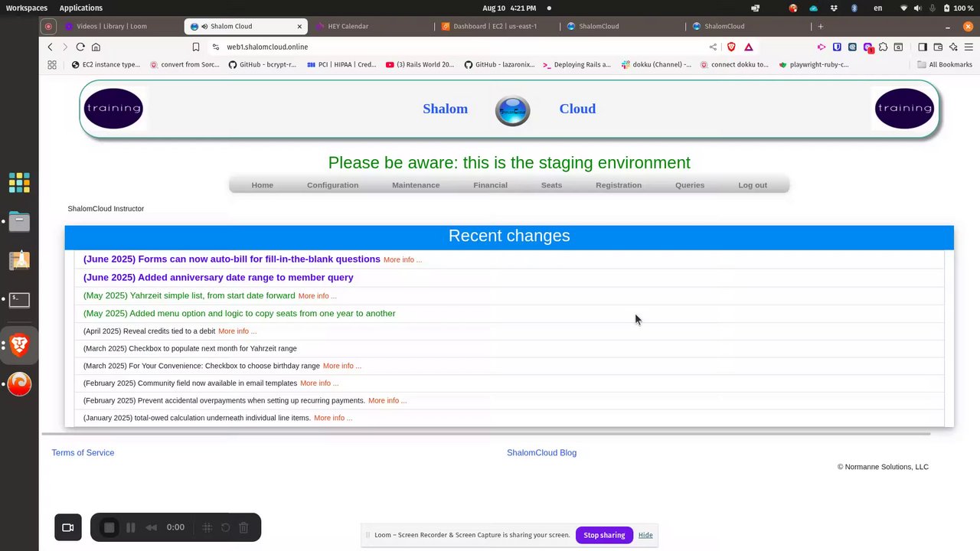Open the Financial menu
980x551 pixels.
(490, 185)
